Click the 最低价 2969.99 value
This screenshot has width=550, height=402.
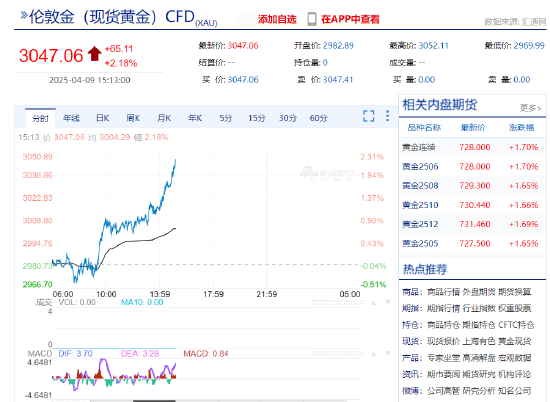point(529,46)
